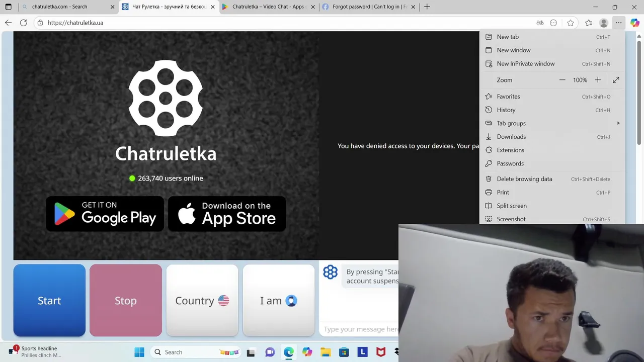Open Downloads from the menu
Screen dimensions: 644x362
[x=552, y=137]
